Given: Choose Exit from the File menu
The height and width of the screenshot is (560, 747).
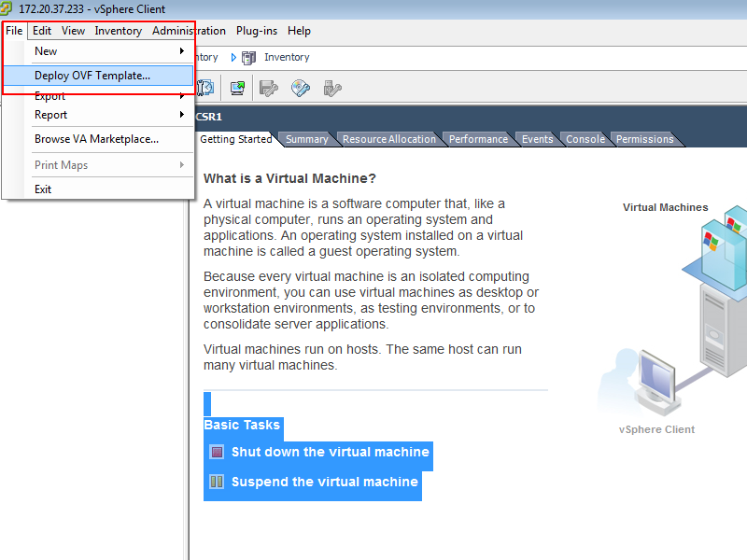Looking at the screenshot, I should [98, 189].
